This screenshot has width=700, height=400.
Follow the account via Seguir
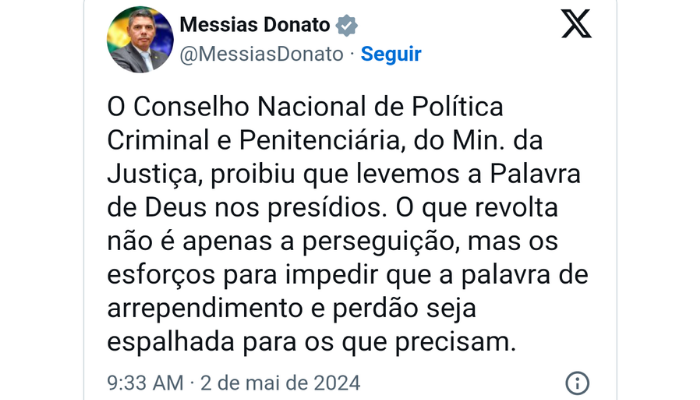click(x=390, y=54)
